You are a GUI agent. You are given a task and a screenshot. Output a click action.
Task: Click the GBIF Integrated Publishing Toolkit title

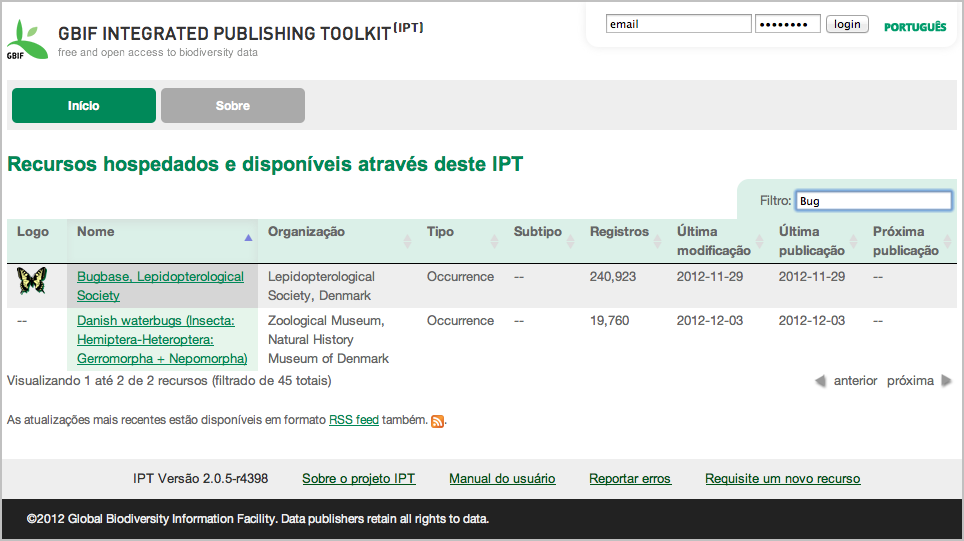[x=240, y=33]
